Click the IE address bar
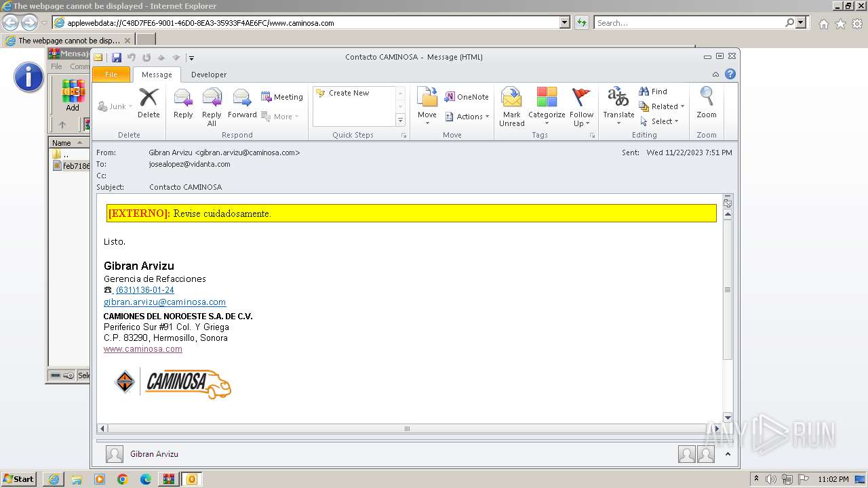The height and width of the screenshot is (488, 868). coord(312,22)
